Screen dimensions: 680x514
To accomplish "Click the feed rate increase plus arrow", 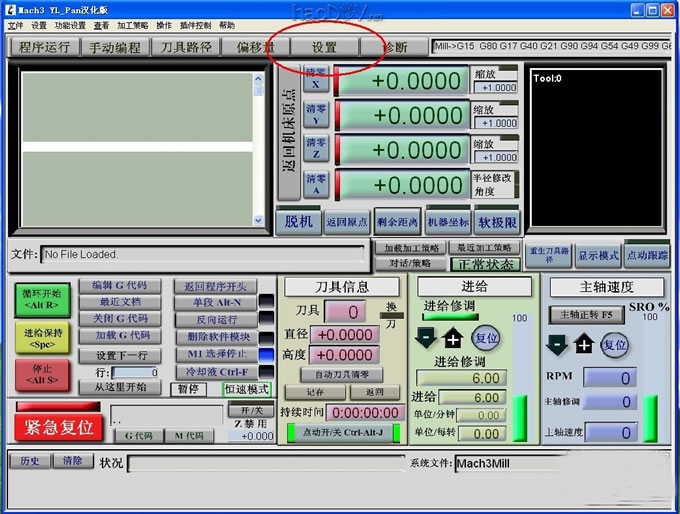I will 453,338.
